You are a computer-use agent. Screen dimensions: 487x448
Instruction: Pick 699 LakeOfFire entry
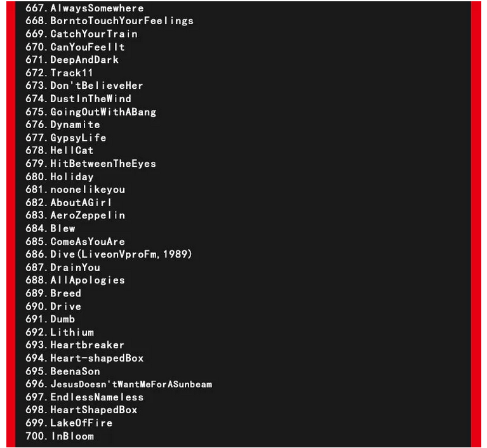pyautogui.click(x=69, y=423)
